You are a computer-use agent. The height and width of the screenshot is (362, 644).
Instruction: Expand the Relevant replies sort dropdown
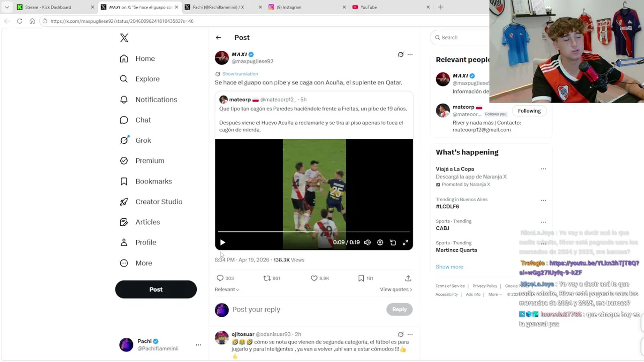[x=227, y=289]
